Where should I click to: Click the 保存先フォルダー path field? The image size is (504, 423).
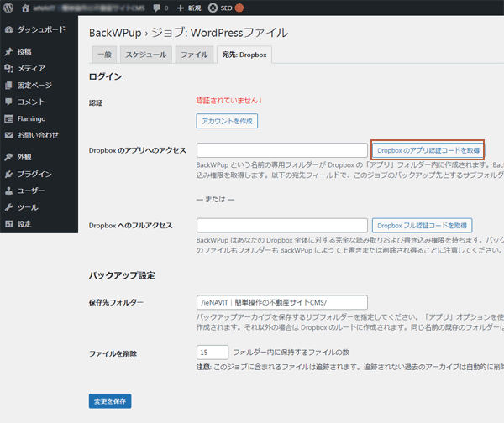click(x=282, y=302)
